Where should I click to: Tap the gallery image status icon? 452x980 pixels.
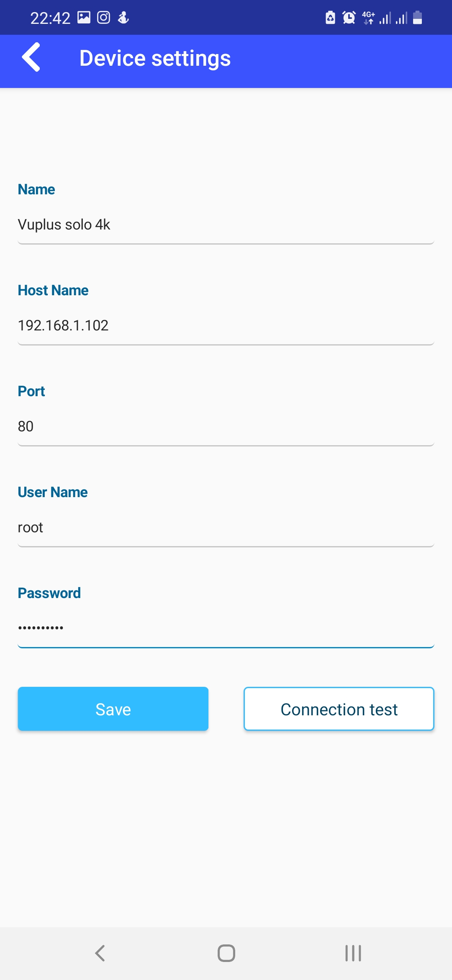click(84, 18)
